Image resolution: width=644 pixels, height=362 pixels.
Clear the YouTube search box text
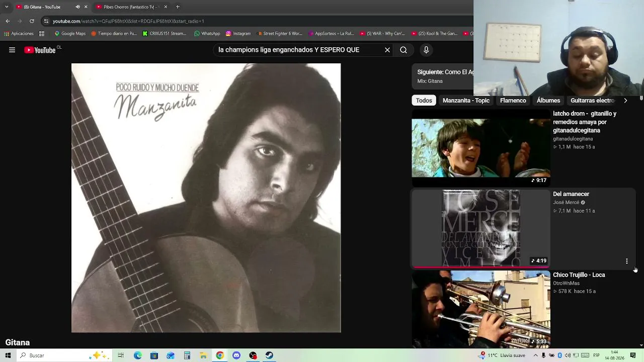pos(387,50)
